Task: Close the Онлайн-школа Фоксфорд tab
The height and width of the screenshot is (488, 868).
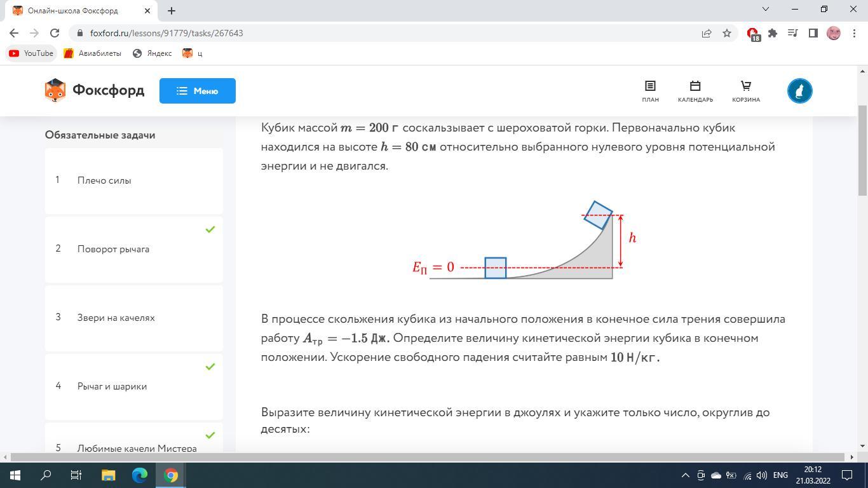Action: [147, 10]
